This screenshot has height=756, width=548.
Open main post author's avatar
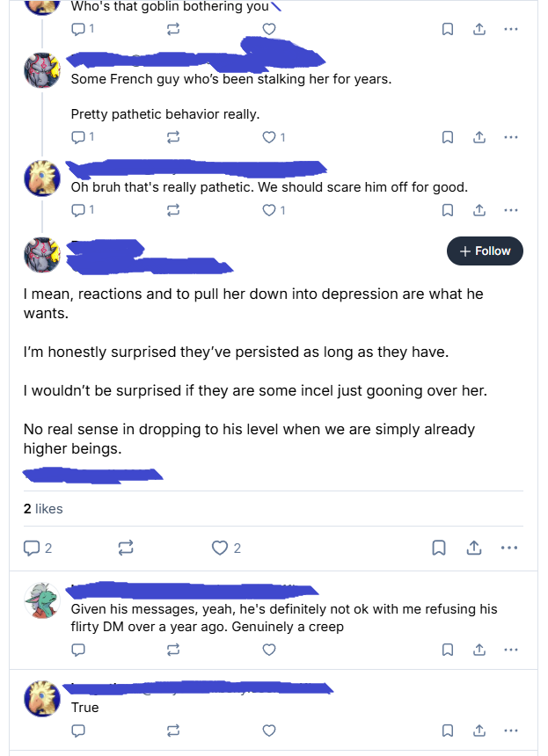click(x=41, y=255)
